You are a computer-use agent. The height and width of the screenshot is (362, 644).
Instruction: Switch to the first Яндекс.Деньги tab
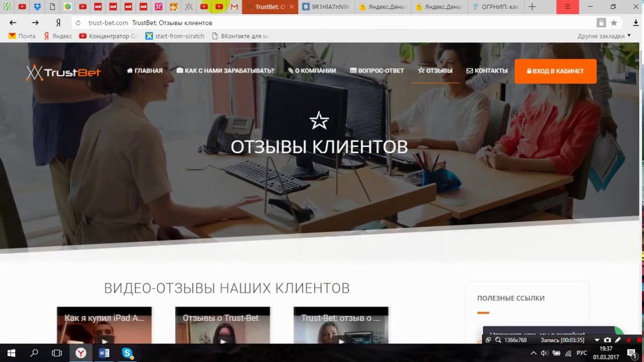tap(383, 7)
